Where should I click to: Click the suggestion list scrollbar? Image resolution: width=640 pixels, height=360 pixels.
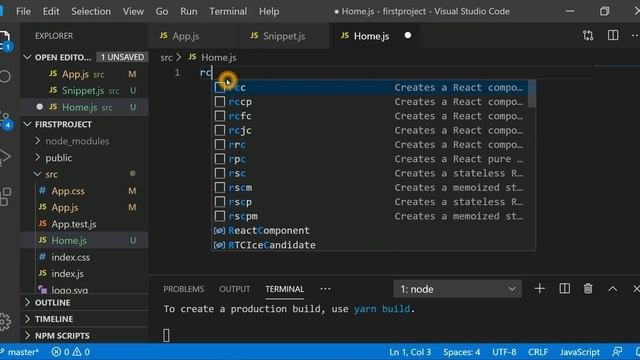point(532,94)
